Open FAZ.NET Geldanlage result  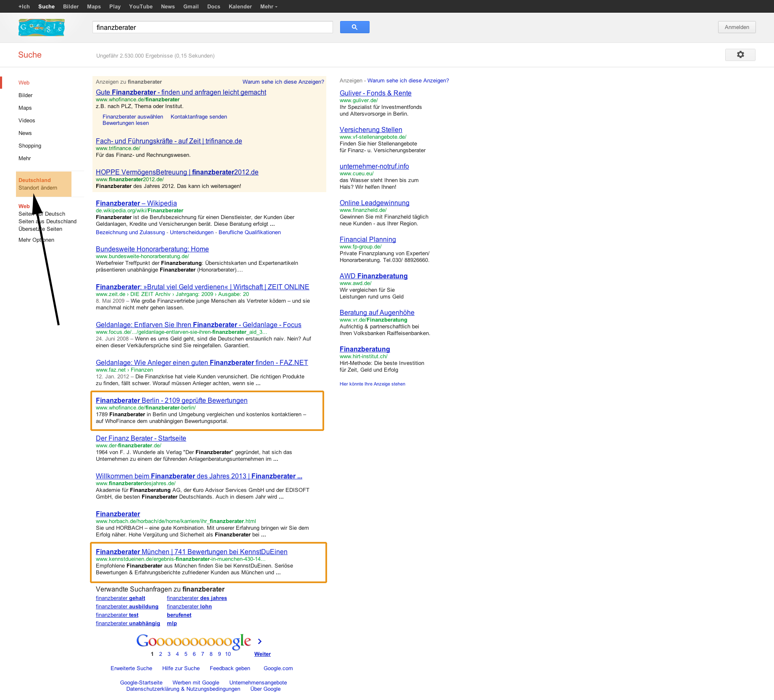[202, 363]
